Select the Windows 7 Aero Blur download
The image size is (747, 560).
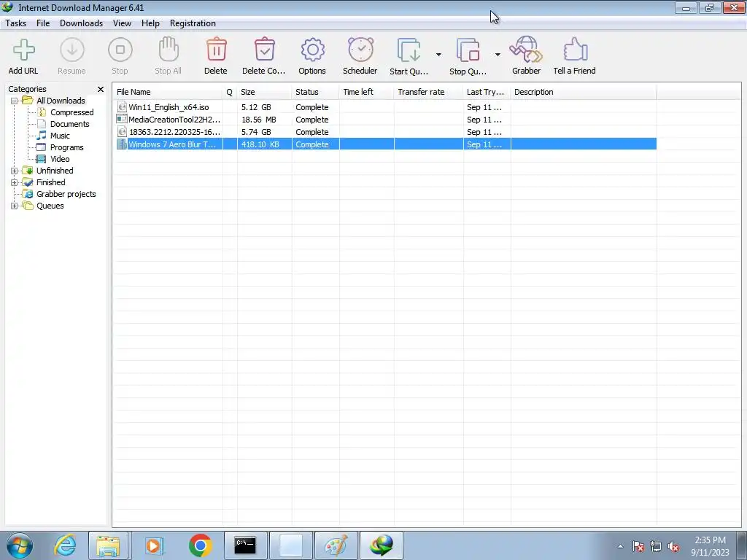(387, 144)
